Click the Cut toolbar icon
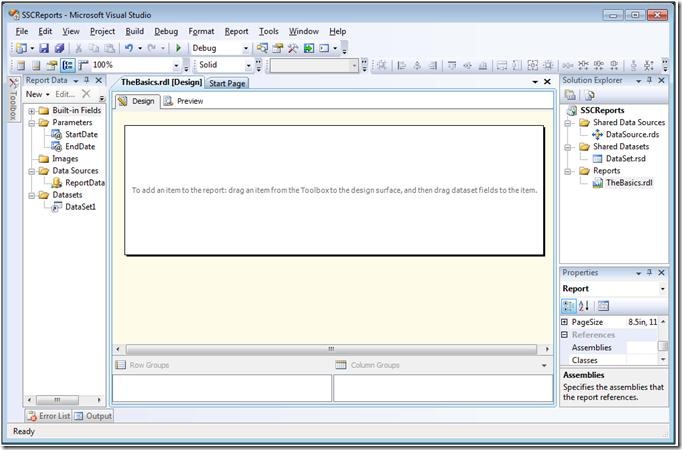The height and width of the screenshot is (450, 682). [79, 48]
